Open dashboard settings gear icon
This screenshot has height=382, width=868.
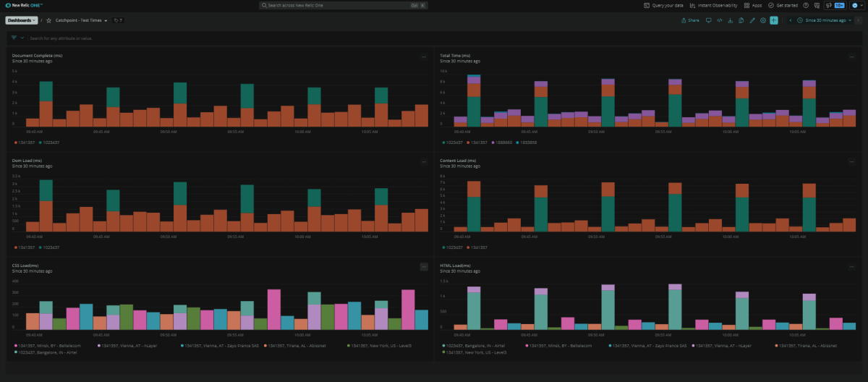(762, 20)
